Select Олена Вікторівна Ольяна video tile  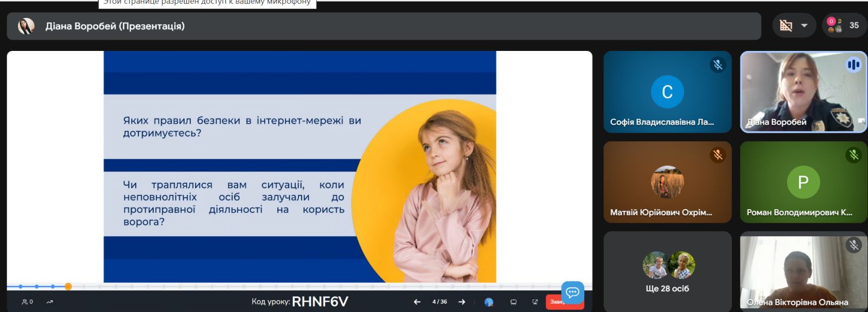(x=803, y=271)
